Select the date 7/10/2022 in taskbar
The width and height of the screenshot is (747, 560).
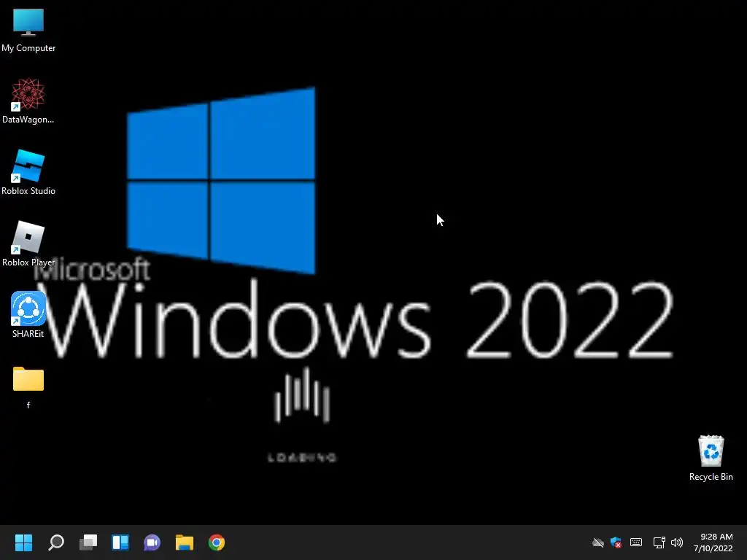pos(713,548)
